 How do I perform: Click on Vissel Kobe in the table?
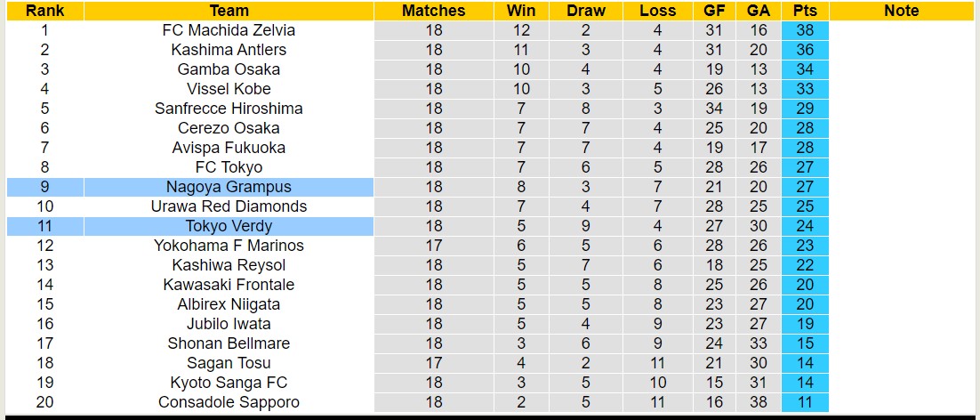(229, 89)
